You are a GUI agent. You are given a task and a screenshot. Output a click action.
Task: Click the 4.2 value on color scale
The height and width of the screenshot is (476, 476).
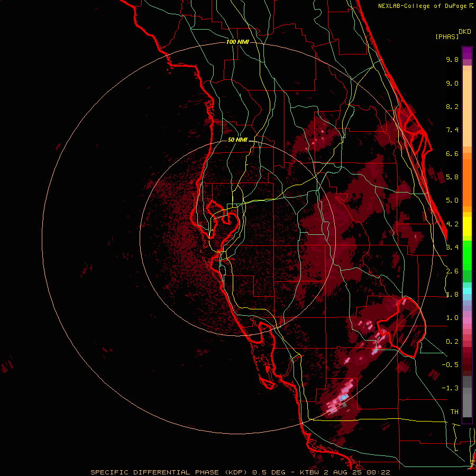pyautogui.click(x=452, y=224)
